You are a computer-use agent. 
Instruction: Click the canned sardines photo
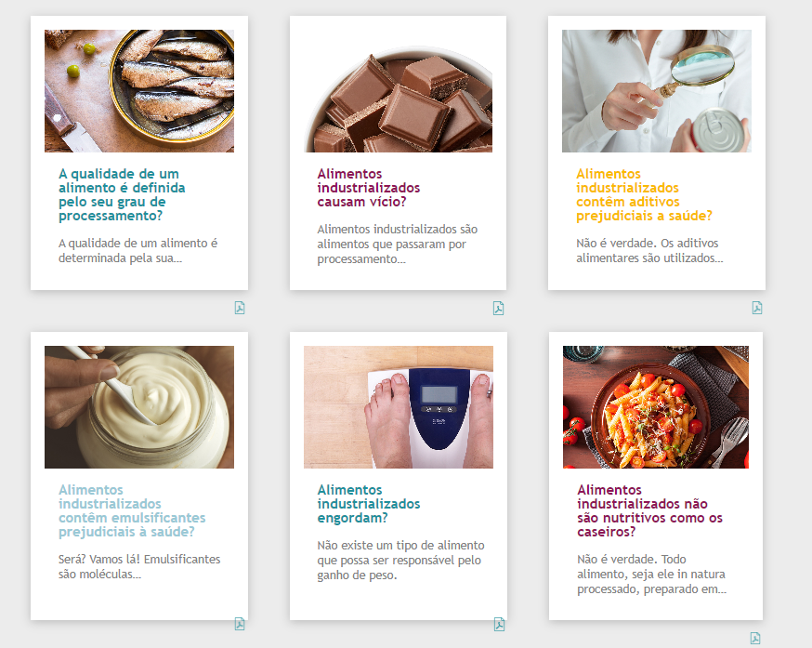point(139,91)
